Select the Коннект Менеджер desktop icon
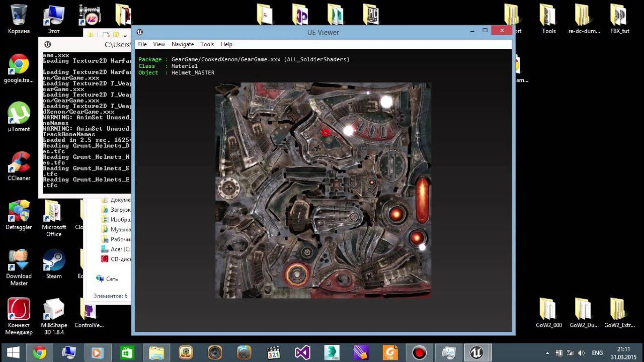644x362 pixels. (19, 317)
